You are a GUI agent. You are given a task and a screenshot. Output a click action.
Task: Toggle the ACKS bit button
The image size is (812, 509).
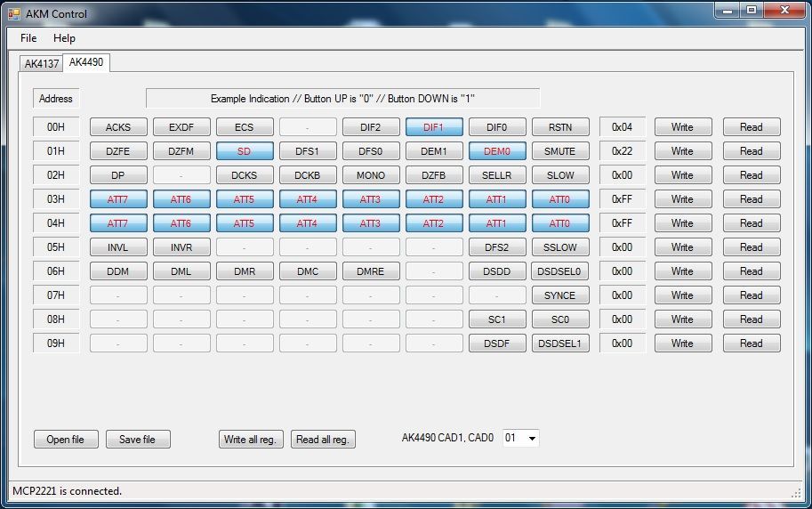pos(118,127)
